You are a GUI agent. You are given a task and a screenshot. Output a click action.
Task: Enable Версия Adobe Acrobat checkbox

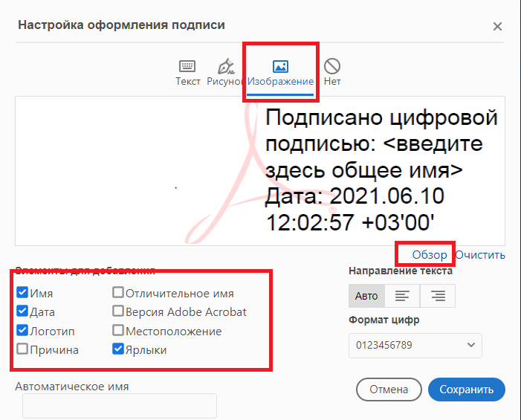[x=118, y=312]
